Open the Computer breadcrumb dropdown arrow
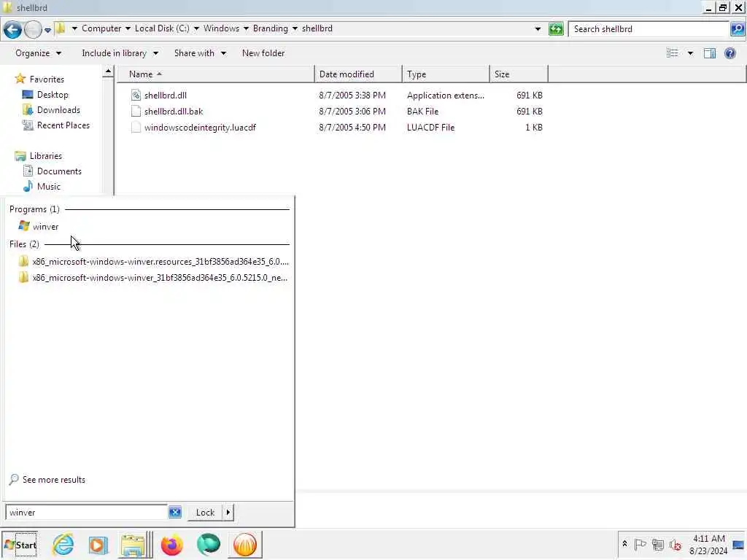The width and height of the screenshot is (747, 560). [x=128, y=28]
